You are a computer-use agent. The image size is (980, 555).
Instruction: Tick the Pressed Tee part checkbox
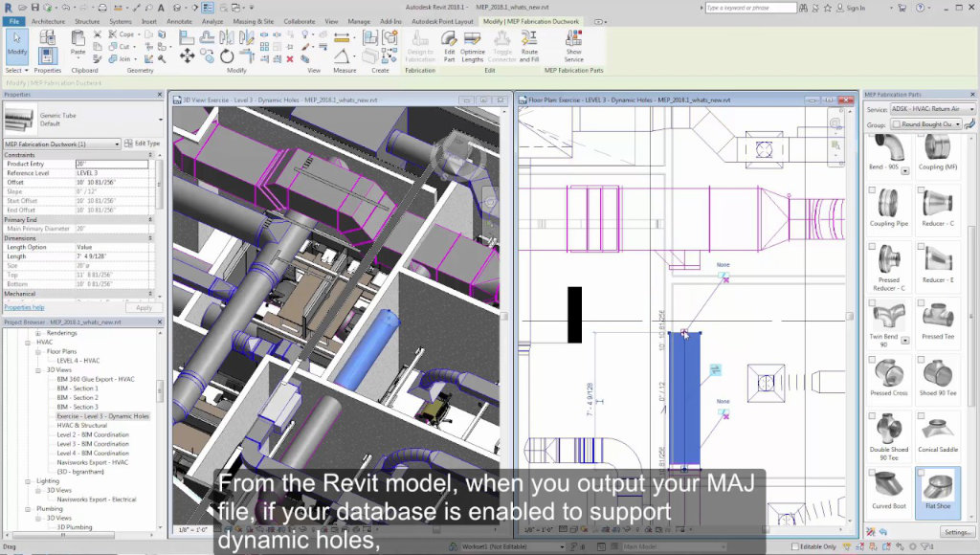pos(921,303)
